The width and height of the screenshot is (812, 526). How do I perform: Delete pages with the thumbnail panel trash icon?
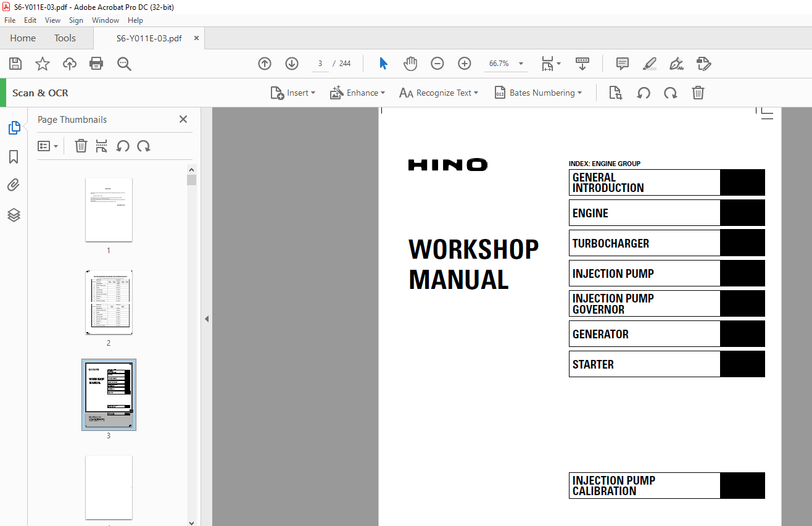pos(81,146)
